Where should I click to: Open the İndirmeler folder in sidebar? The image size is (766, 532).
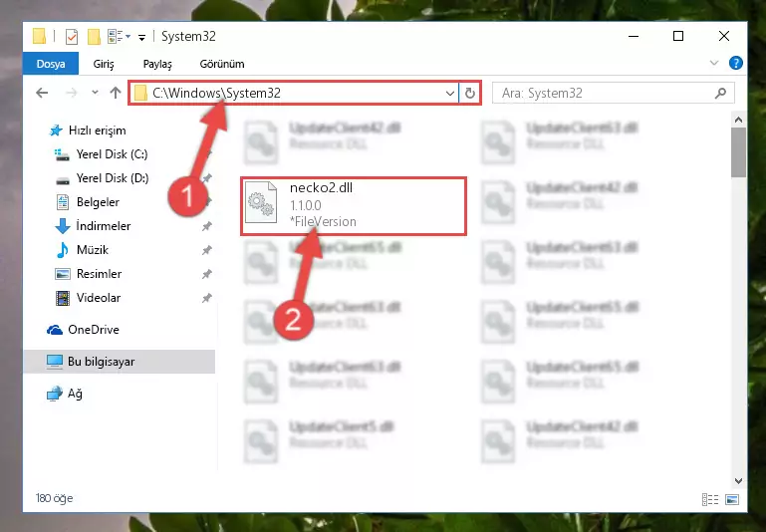[x=103, y=226]
